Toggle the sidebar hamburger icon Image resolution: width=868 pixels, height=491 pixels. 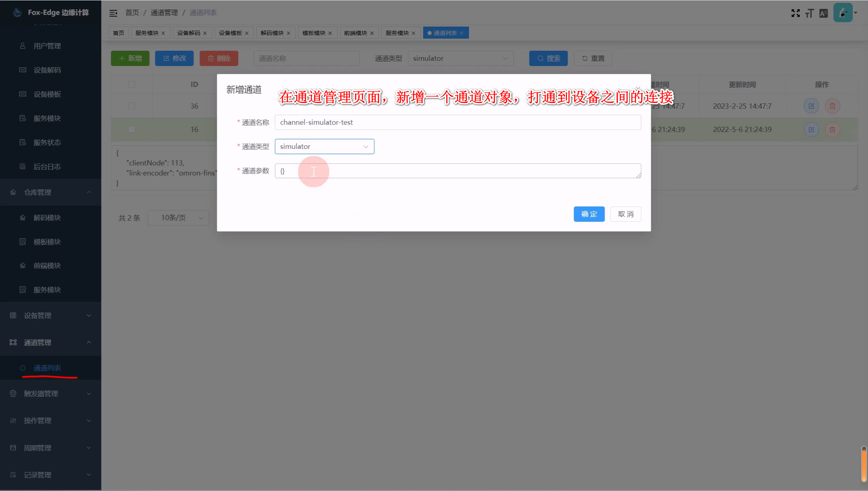click(x=113, y=13)
